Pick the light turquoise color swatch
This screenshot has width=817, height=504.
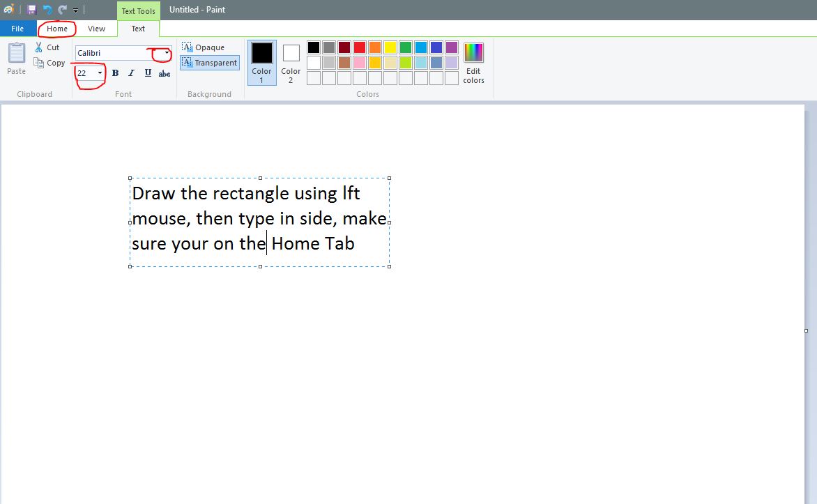421,63
